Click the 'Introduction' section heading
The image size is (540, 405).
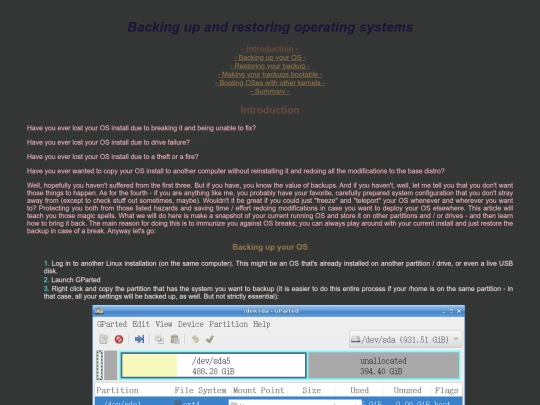click(x=270, y=110)
